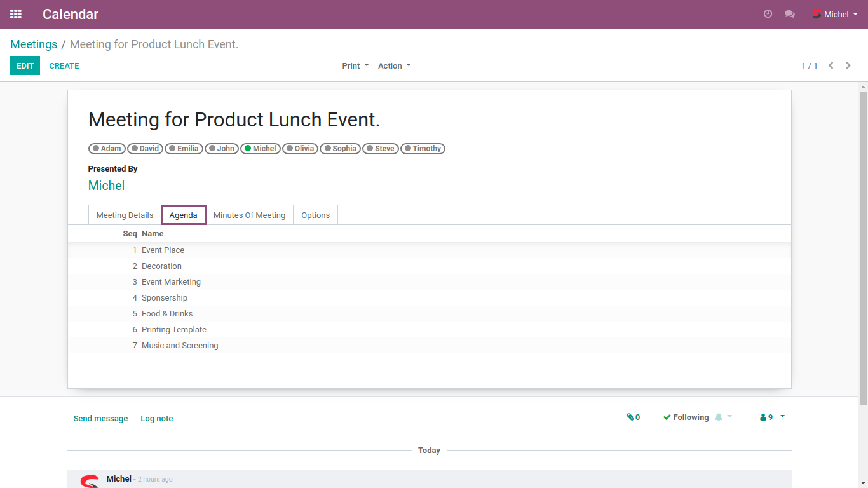Open the Options tab
This screenshot has width=868, height=488.
[x=315, y=215]
